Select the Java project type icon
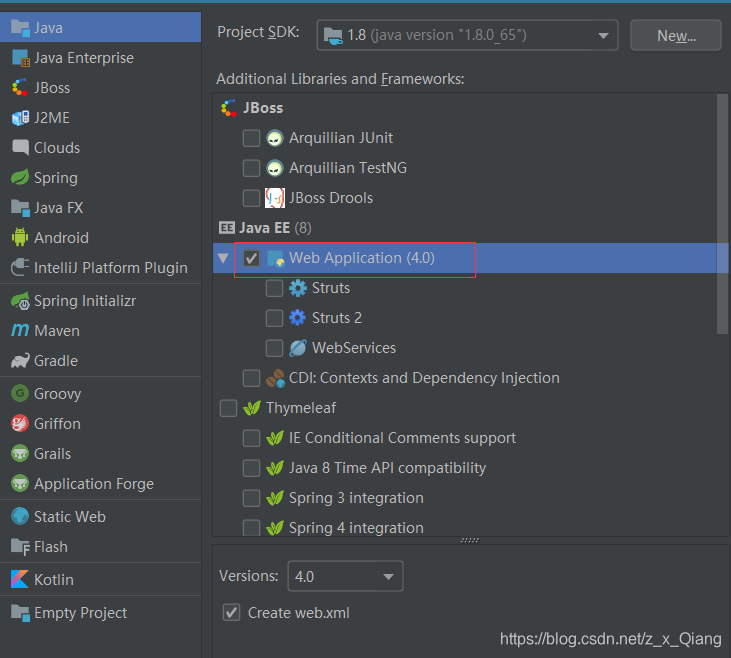Screen dimensions: 731x658 click(20, 28)
